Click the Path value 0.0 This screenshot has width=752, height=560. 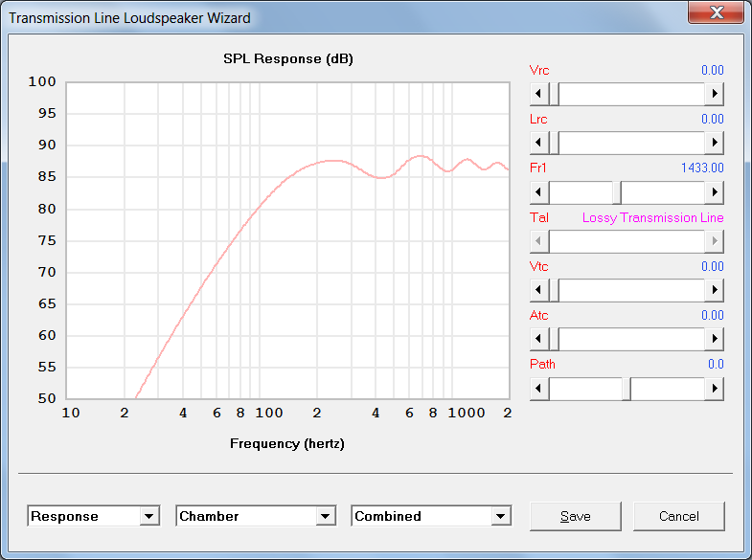click(x=716, y=364)
